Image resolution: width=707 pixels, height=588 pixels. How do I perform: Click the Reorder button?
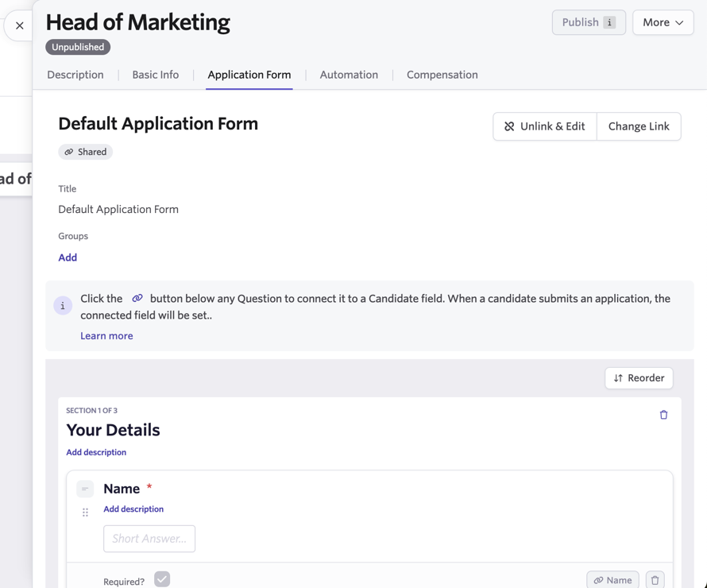(x=639, y=378)
